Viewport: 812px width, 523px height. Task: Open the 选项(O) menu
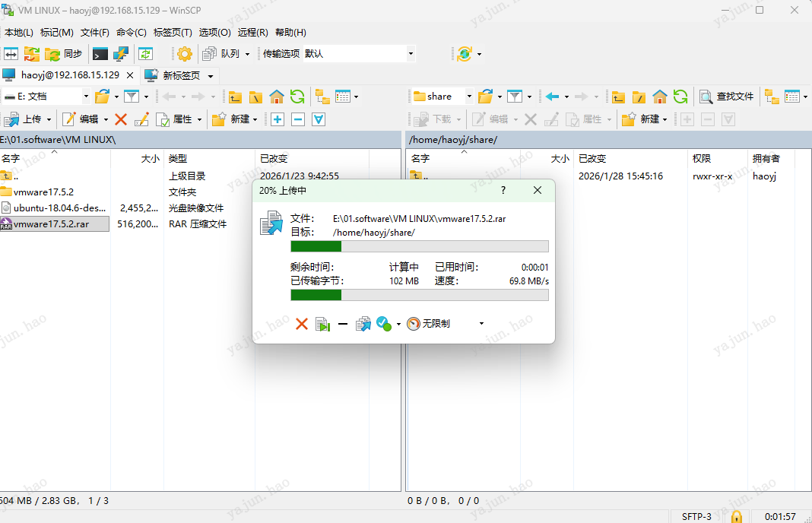[214, 32]
